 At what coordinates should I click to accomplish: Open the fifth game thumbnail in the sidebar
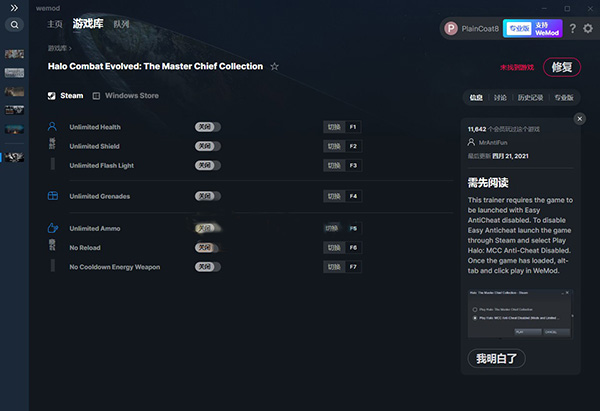coord(15,129)
